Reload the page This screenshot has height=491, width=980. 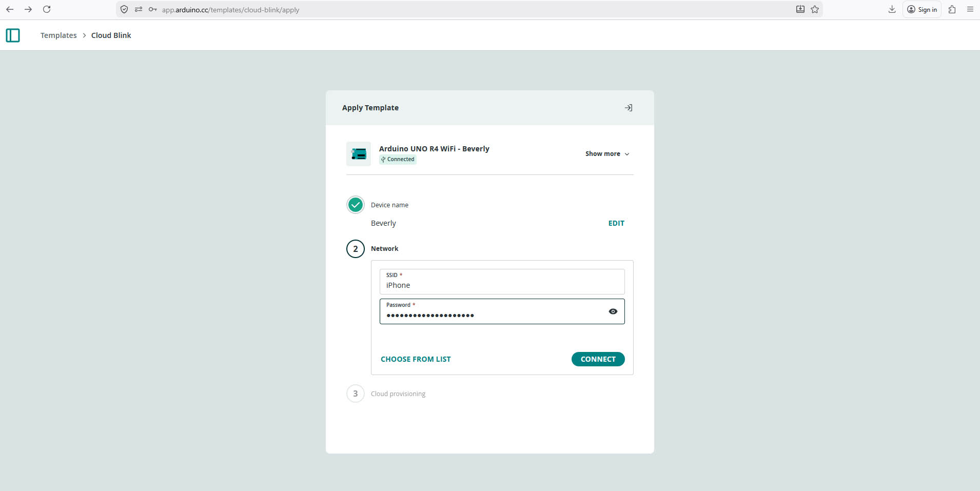(47, 9)
